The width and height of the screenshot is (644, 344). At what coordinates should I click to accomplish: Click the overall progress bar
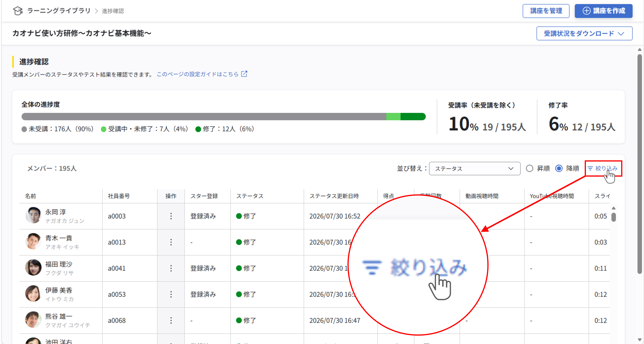[x=223, y=116]
